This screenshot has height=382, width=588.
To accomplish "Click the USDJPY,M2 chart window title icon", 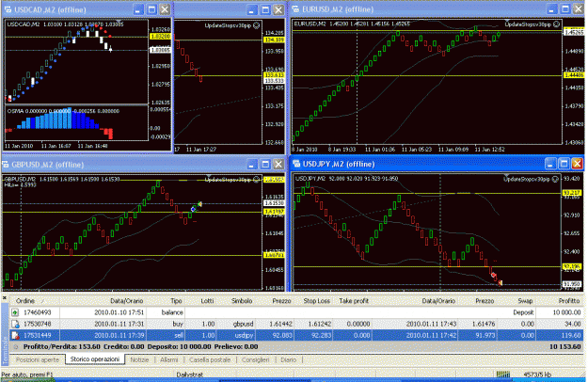I will coord(296,164).
